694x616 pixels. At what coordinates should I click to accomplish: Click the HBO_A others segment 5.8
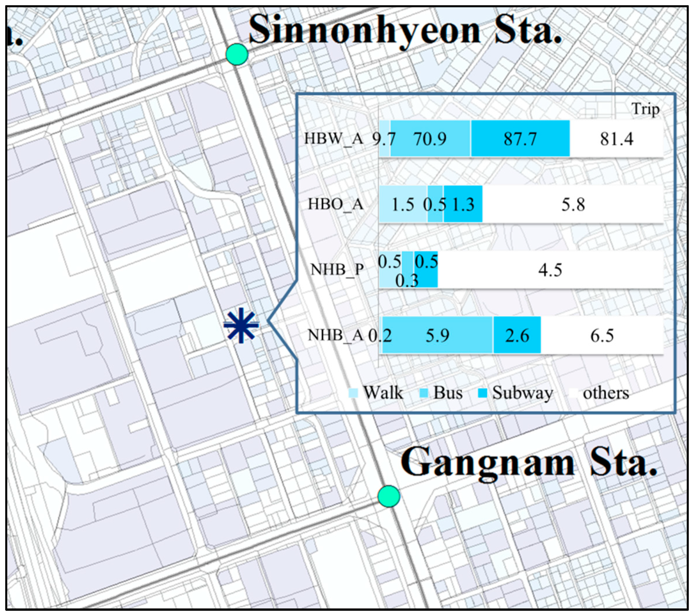(x=573, y=204)
